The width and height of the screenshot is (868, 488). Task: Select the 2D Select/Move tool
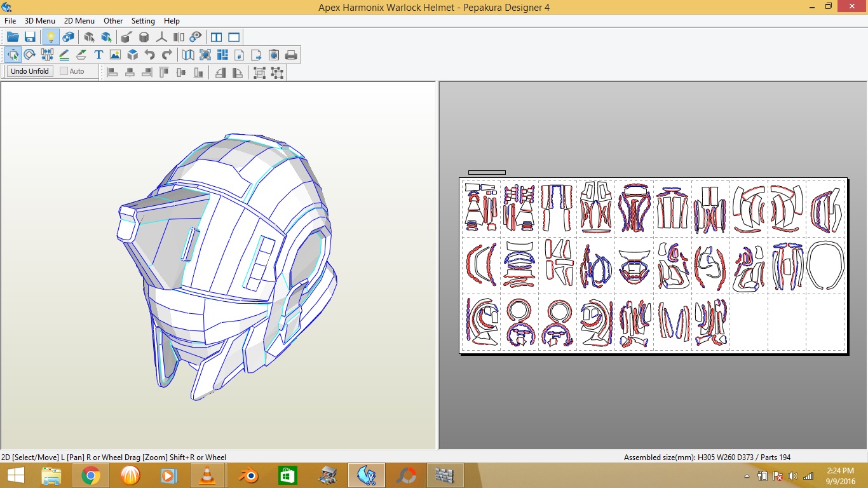(13, 55)
